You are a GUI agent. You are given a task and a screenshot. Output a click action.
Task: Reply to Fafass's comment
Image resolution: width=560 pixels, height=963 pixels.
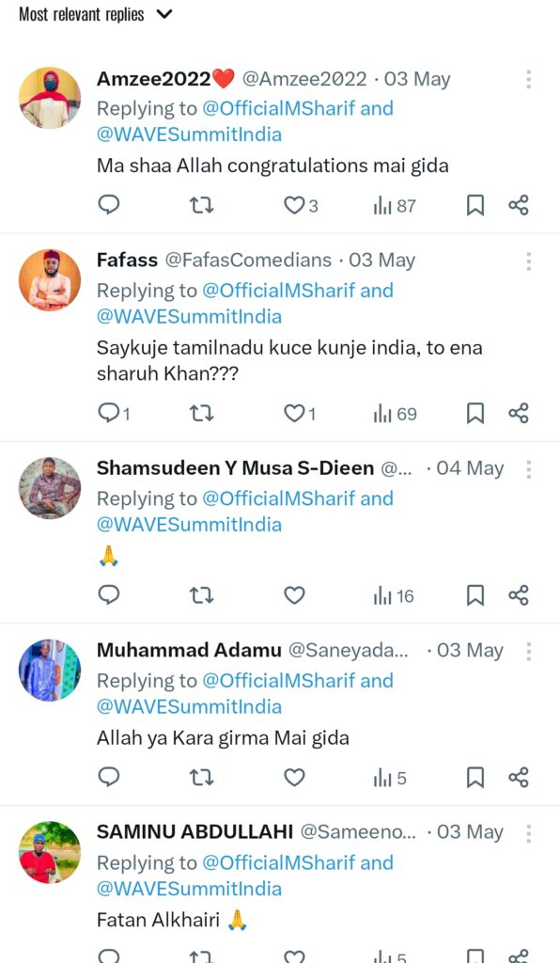click(111, 413)
